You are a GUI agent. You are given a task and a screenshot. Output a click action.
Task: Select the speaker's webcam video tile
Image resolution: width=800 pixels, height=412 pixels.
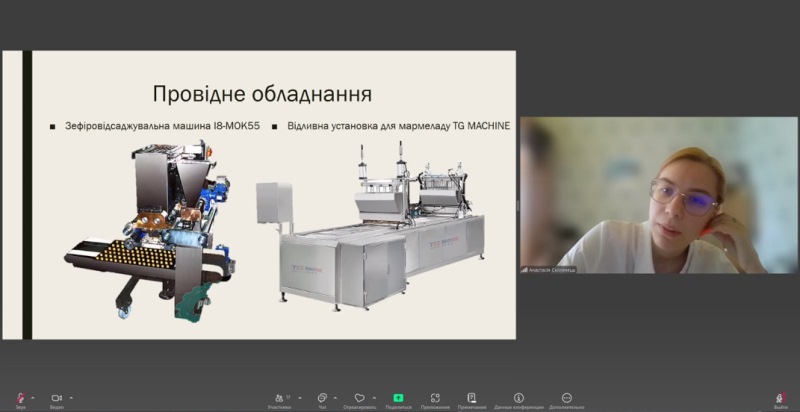point(658,195)
